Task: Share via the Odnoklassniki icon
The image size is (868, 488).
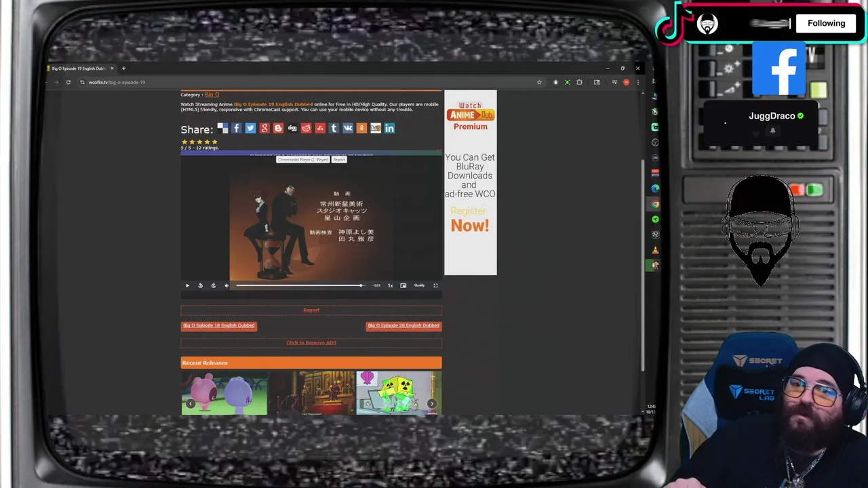Action: [361, 128]
